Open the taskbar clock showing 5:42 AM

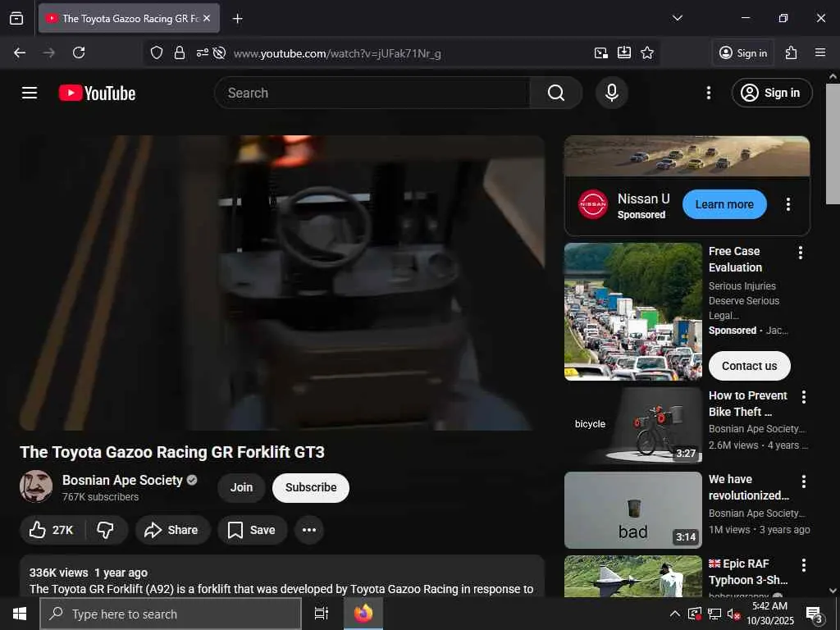click(x=769, y=614)
